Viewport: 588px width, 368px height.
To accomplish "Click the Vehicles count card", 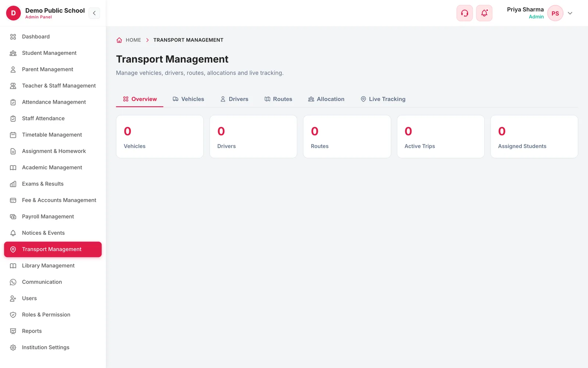I will pos(160,137).
